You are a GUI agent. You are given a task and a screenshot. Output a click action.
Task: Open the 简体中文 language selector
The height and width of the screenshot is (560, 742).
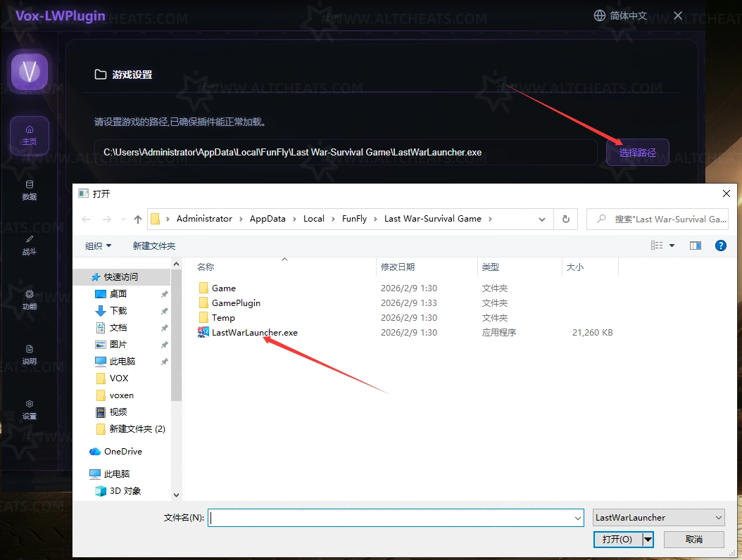[x=620, y=15]
